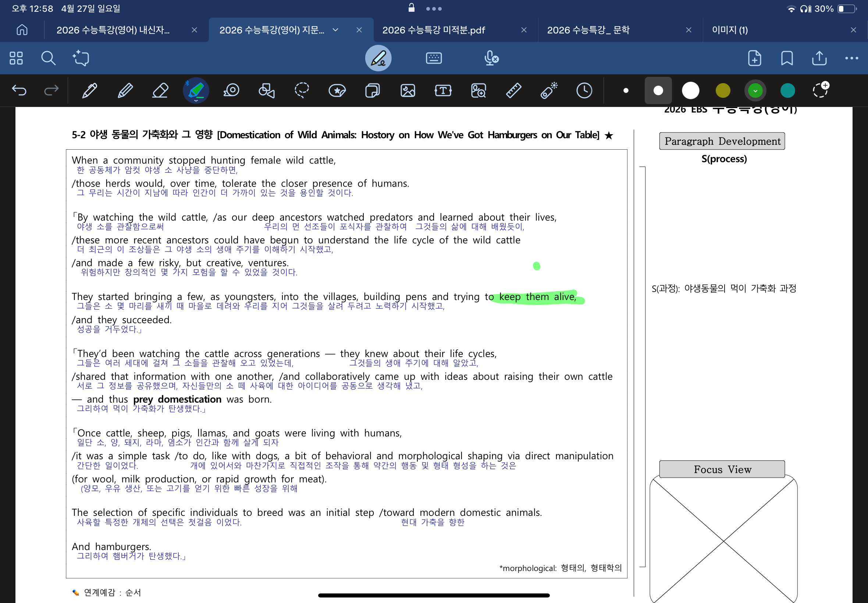
Task: Tap the Focus View label box
Action: 722,469
